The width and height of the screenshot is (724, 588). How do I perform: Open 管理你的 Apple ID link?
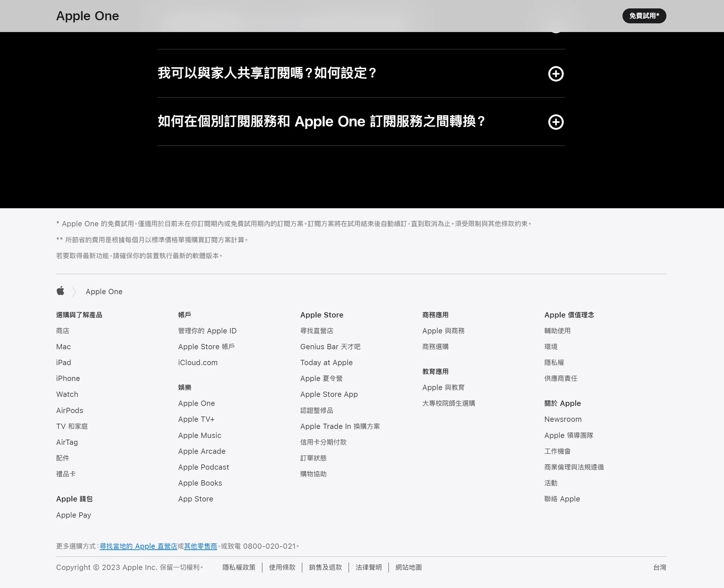point(207,331)
